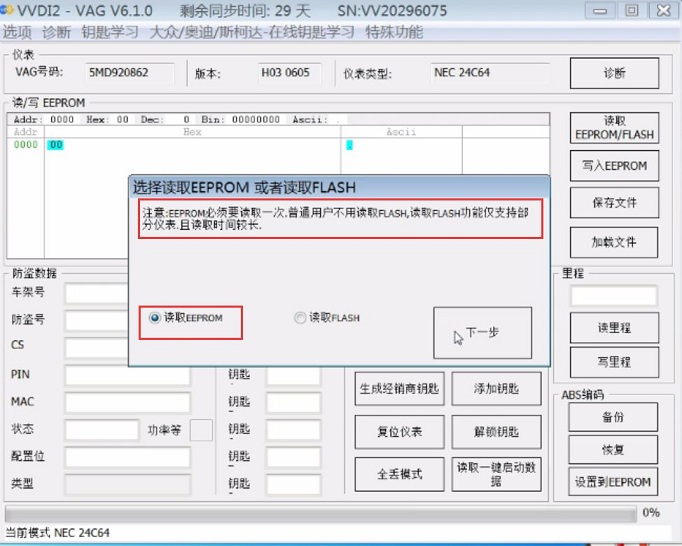Select the 读取EEPROM radio button
The width and height of the screenshot is (682, 546).
(x=155, y=318)
